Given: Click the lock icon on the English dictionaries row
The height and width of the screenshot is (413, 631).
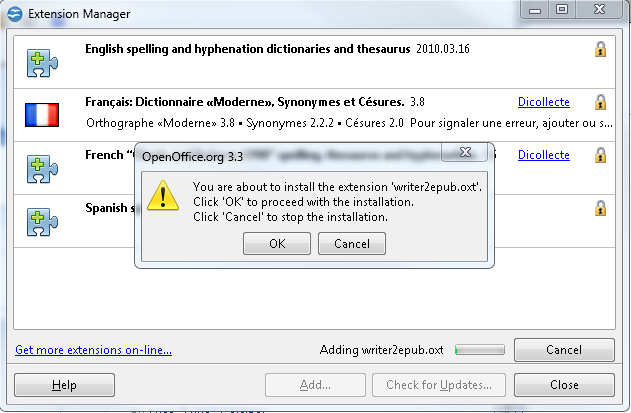Looking at the screenshot, I should tap(600, 49).
